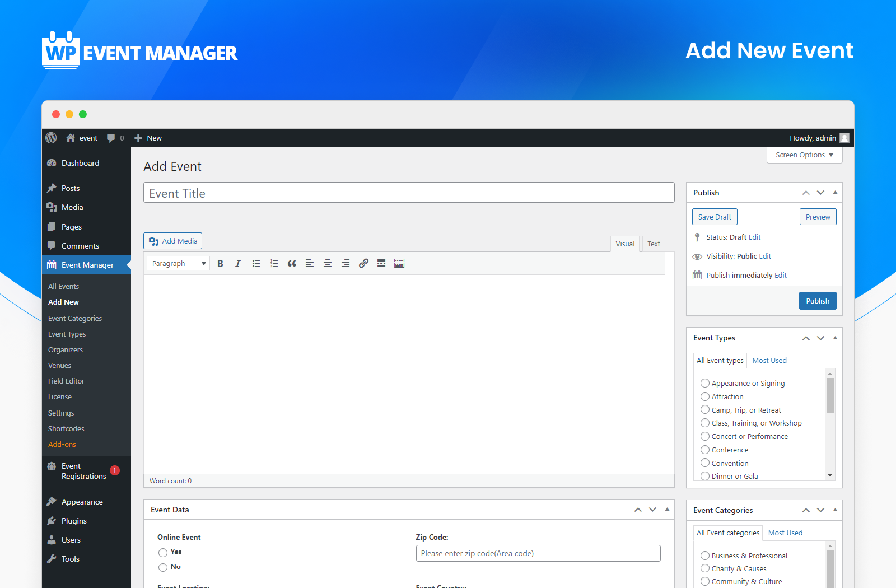This screenshot has width=896, height=588.
Task: Edit the post Status
Action: [x=755, y=237]
